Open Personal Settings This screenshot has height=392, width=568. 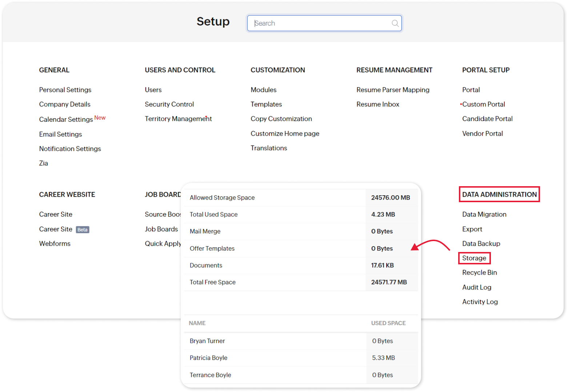tap(65, 90)
